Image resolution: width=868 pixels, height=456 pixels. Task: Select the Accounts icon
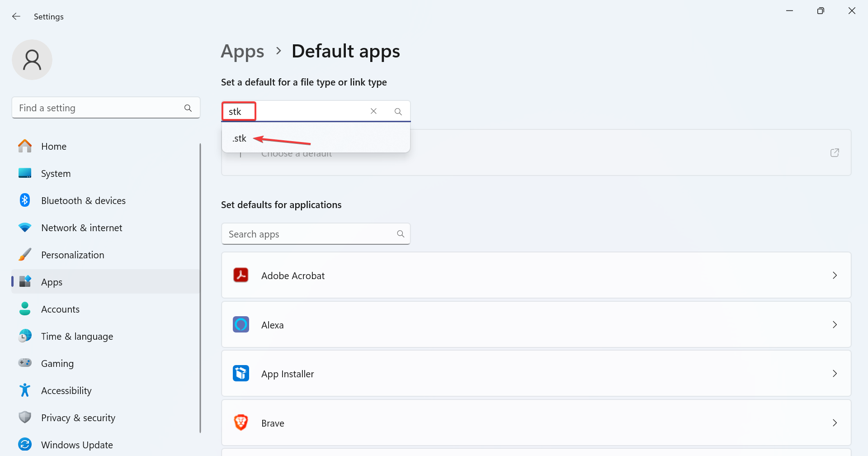point(25,309)
